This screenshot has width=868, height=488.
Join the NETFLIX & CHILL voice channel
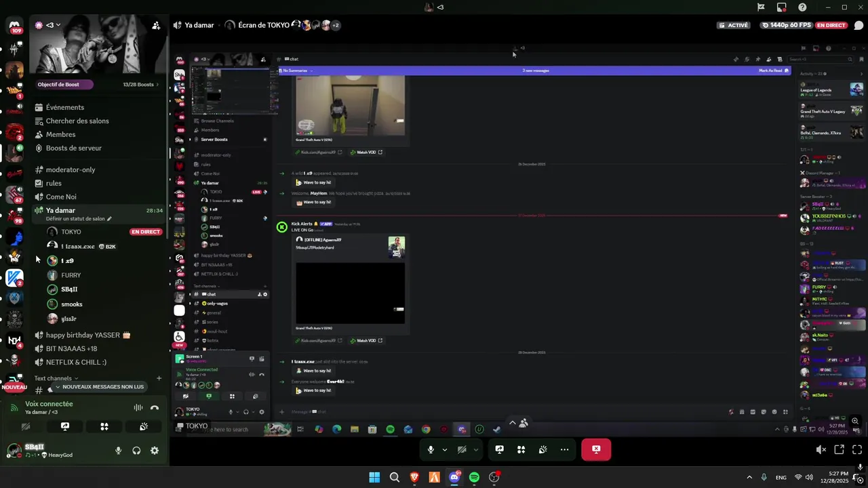click(76, 362)
